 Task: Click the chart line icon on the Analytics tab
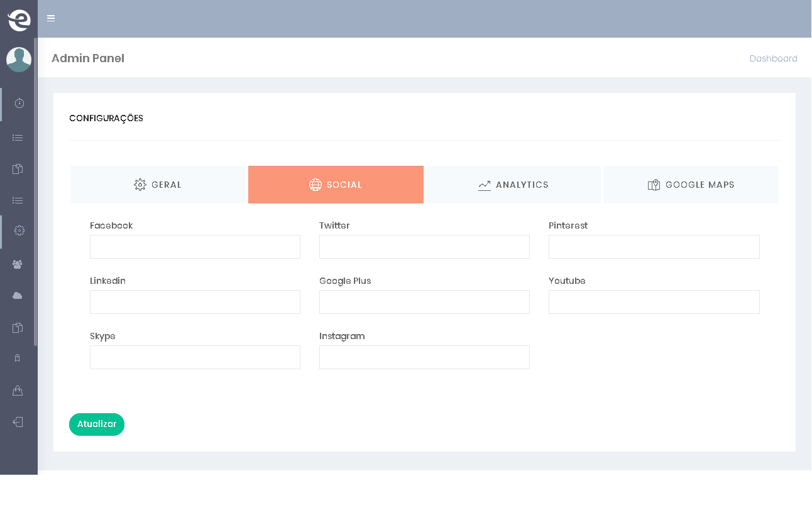tap(484, 185)
